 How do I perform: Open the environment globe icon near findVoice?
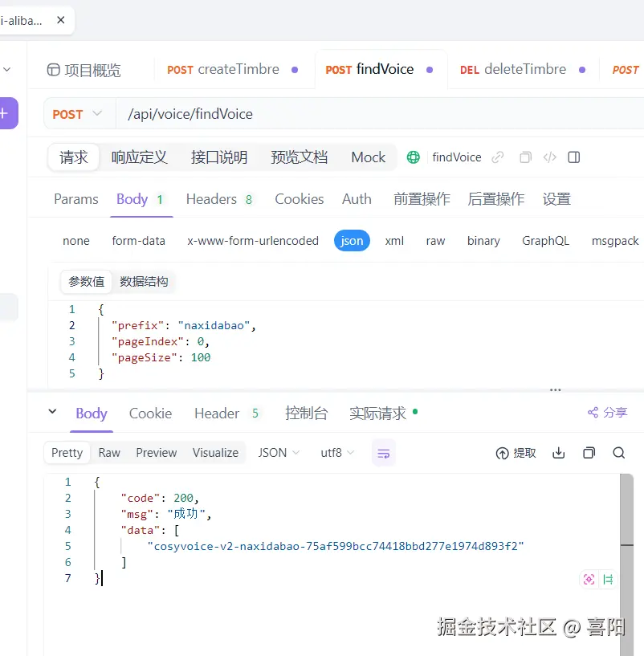pyautogui.click(x=413, y=157)
